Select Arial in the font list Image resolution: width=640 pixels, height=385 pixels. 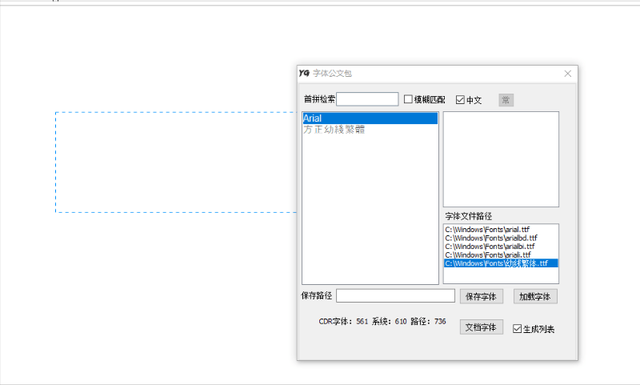[370, 118]
